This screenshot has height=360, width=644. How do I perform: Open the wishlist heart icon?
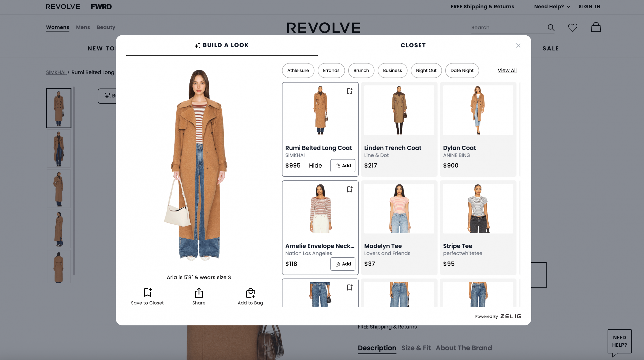(x=573, y=28)
